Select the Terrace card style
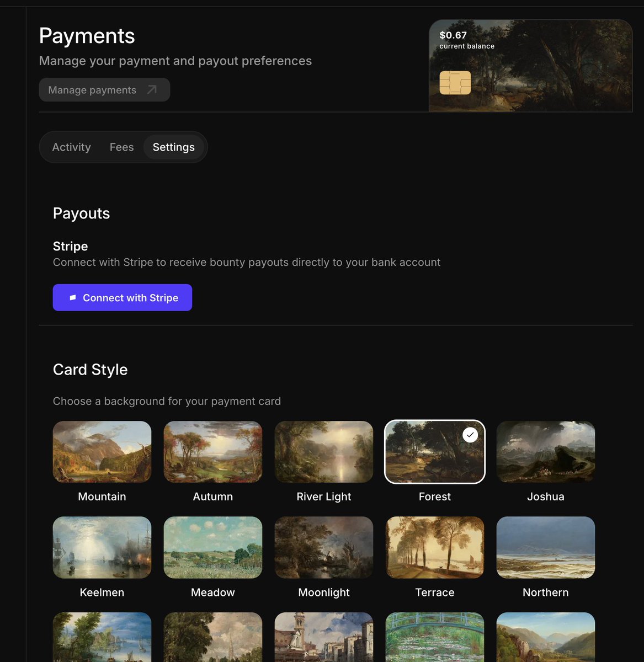Screen dimensions: 644x662 [435, 547]
